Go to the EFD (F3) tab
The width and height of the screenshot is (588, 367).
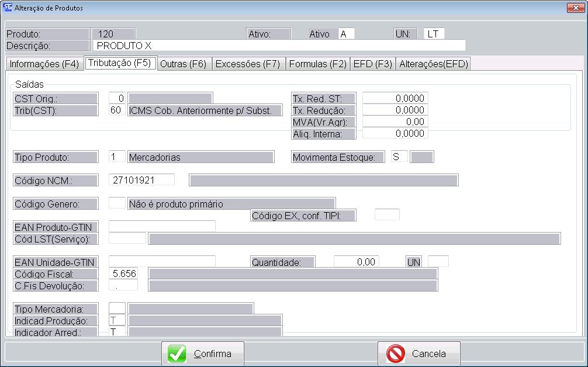(372, 64)
